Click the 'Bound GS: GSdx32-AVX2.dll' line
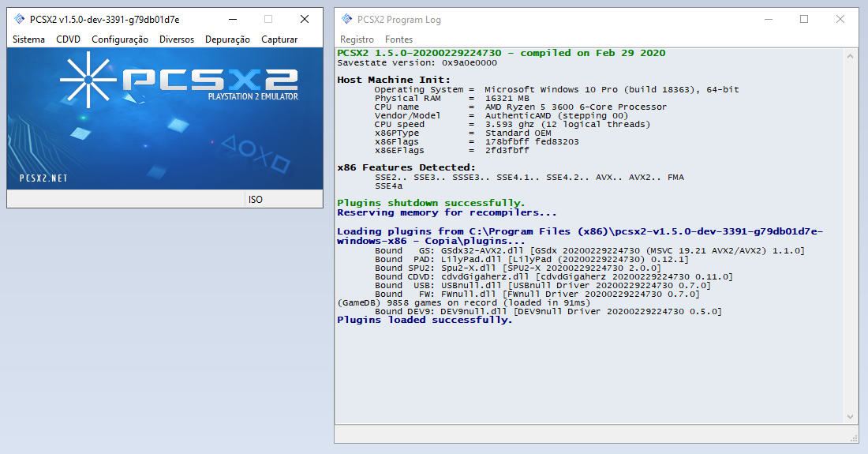Viewport: 868px width, 454px height. click(589, 251)
